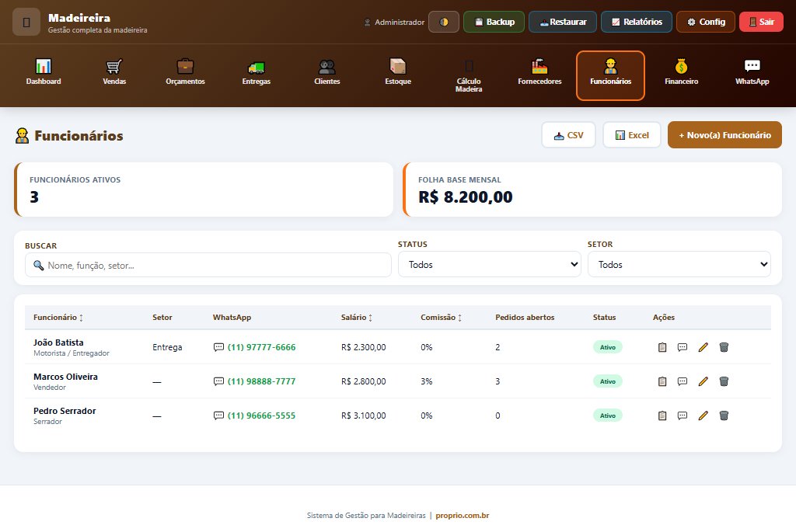
Task: Toggle dark/light theme button
Action: [444, 22]
